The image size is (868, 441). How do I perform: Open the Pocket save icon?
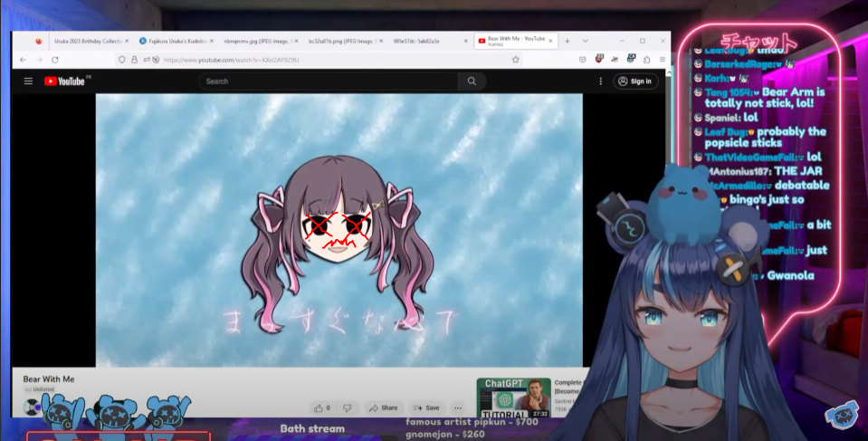[582, 60]
